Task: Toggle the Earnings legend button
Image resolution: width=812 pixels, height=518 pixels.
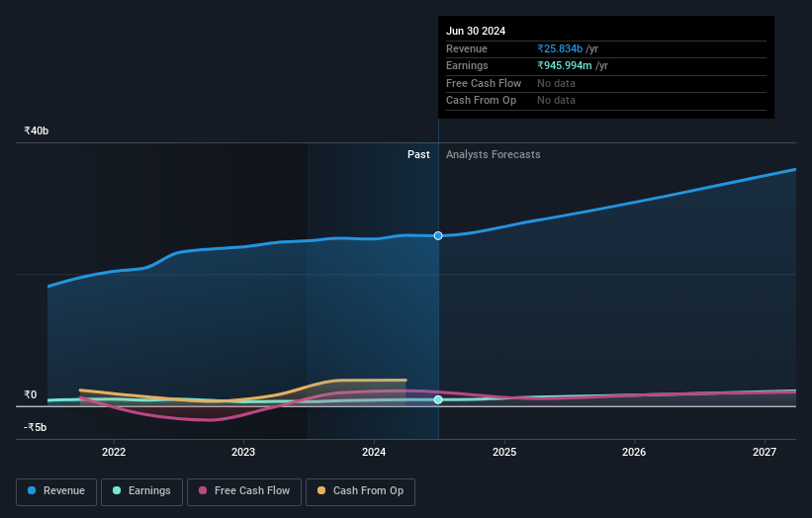Action: tap(141, 491)
